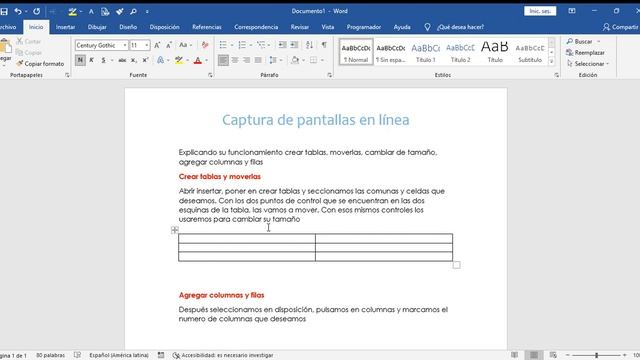Image resolution: width=640 pixels, height=360 pixels.
Task: Apply strikethrough with the abc icon
Action: [x=122, y=60]
